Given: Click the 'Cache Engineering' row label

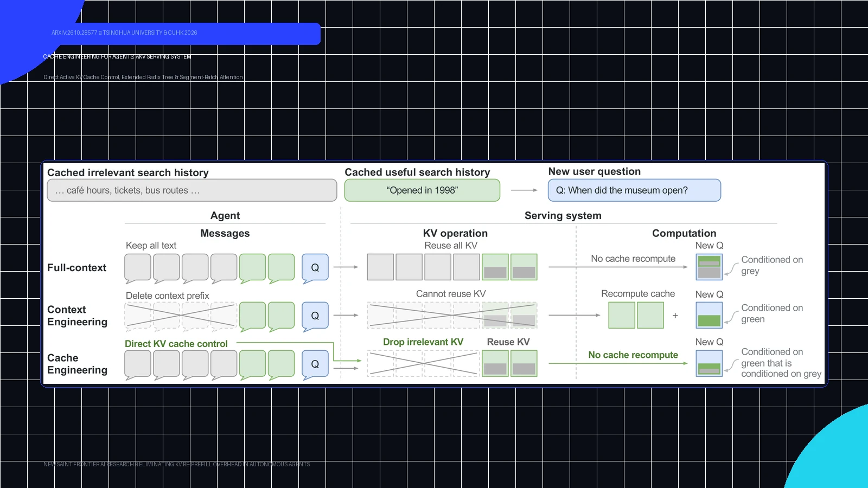Looking at the screenshot, I should pos(78,364).
